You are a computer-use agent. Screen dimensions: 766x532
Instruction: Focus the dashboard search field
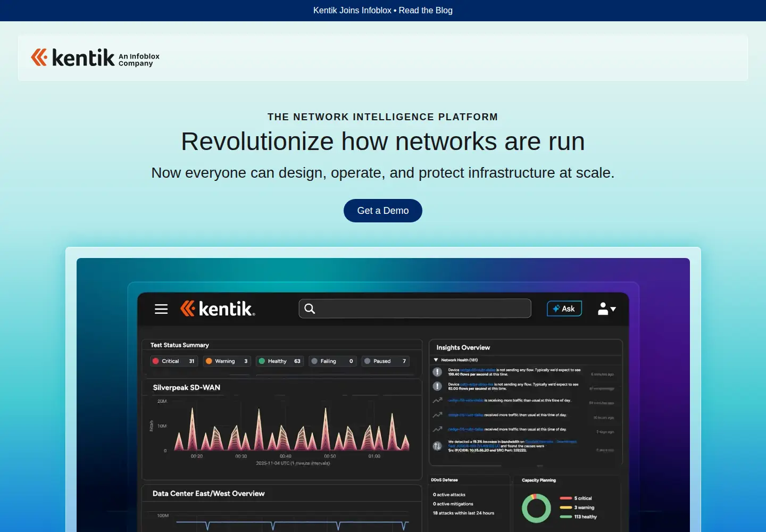coord(415,309)
